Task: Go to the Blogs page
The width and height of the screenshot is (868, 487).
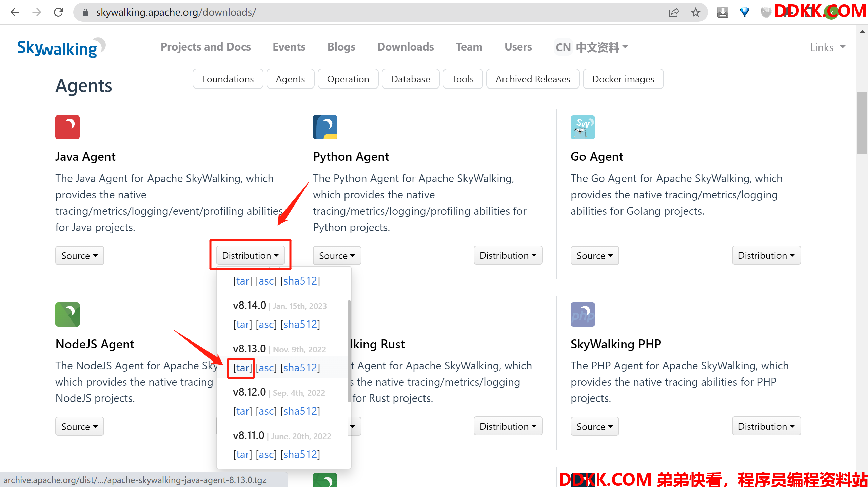Action: (x=341, y=47)
